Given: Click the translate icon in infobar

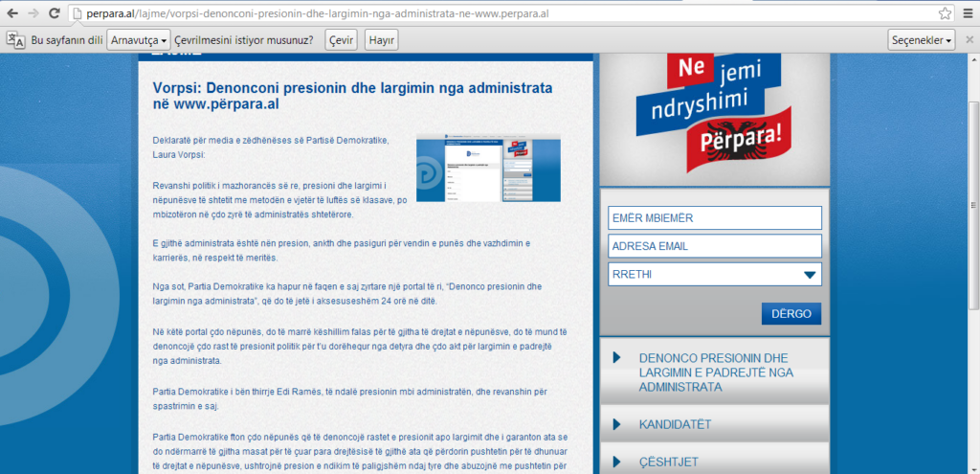Looking at the screenshot, I should point(15,40).
